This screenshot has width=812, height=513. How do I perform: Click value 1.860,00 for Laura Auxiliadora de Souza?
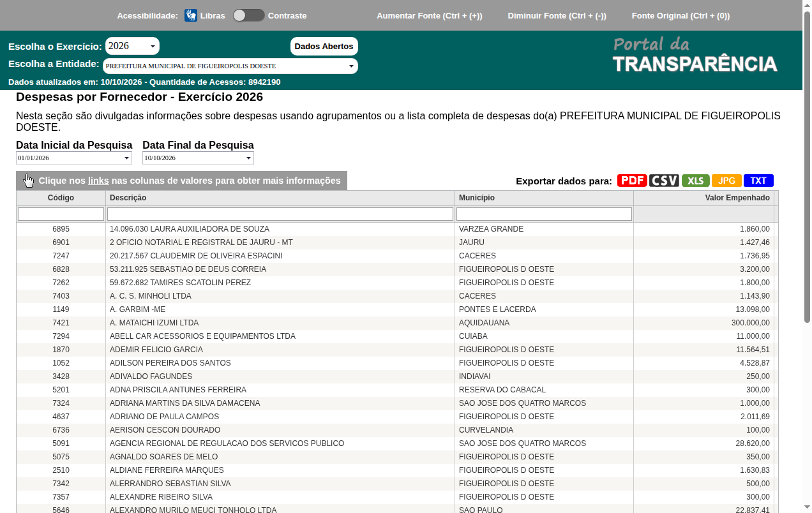755,229
